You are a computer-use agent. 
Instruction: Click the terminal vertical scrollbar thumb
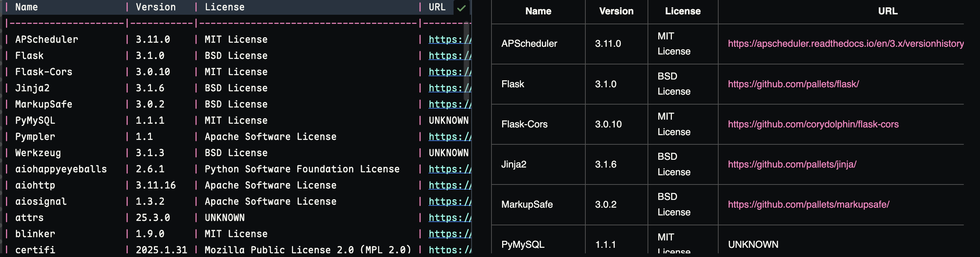coord(466,61)
